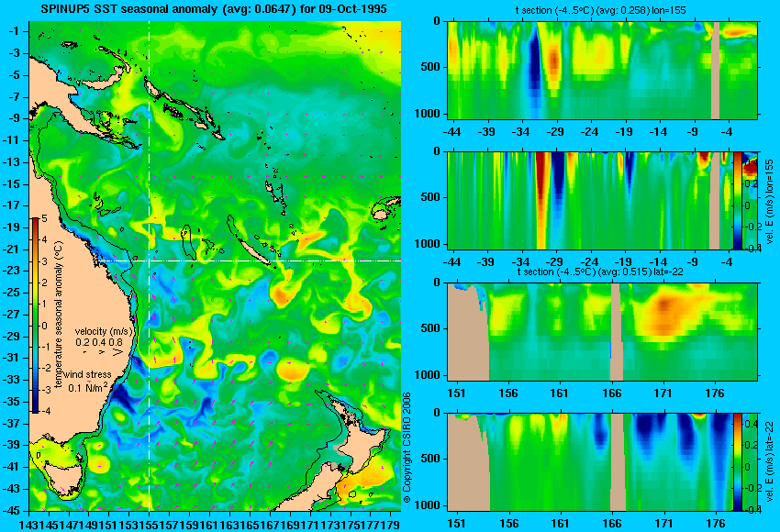Click the 'velocity (m/s)' legend text
This screenshot has width=780, height=532.
click(104, 331)
